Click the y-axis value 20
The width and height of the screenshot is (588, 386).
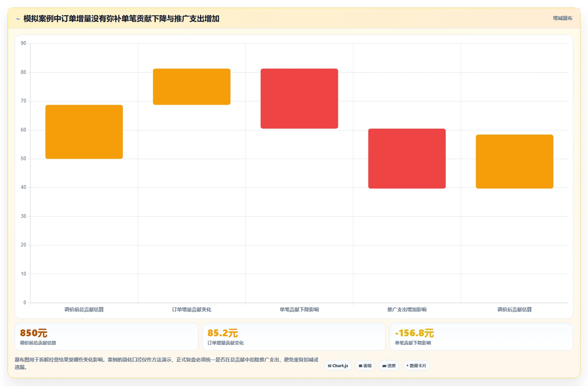(x=23, y=245)
